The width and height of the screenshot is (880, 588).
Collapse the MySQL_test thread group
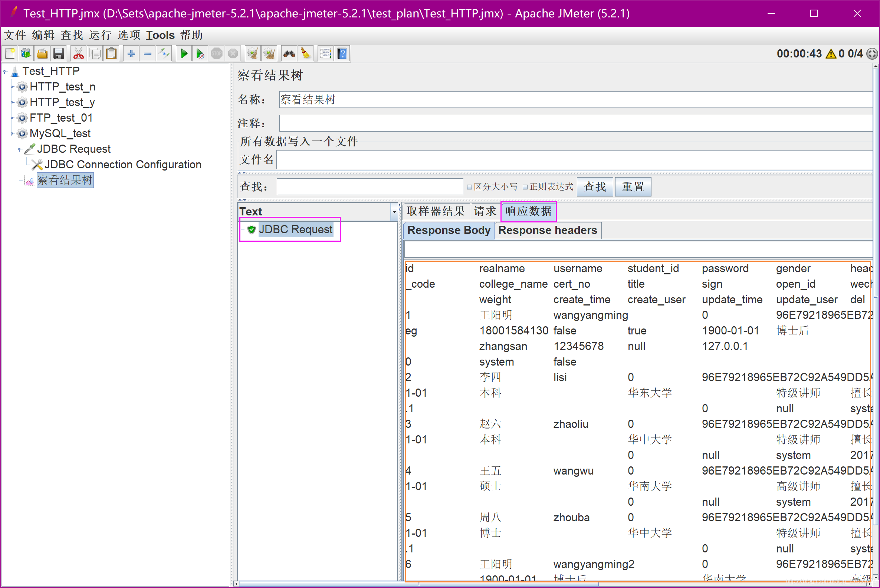click(x=12, y=133)
